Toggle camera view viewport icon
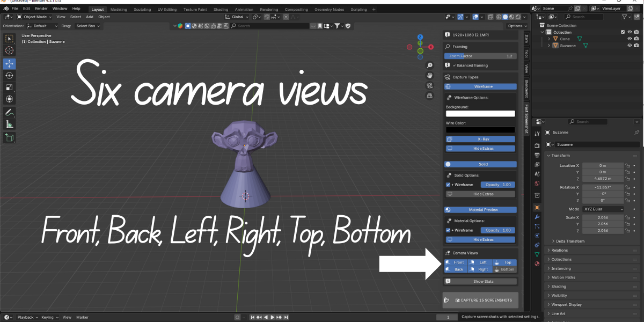The width and height of the screenshot is (644, 322). [x=430, y=85]
